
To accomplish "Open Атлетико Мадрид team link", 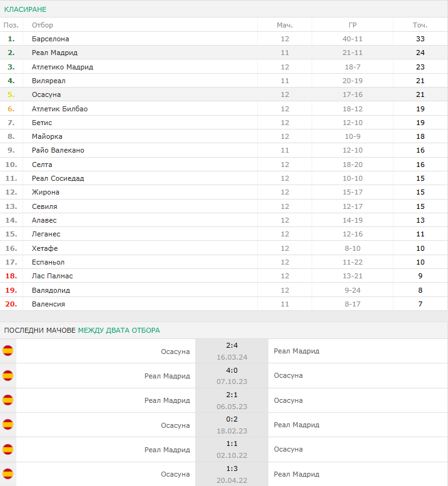I will point(63,67).
